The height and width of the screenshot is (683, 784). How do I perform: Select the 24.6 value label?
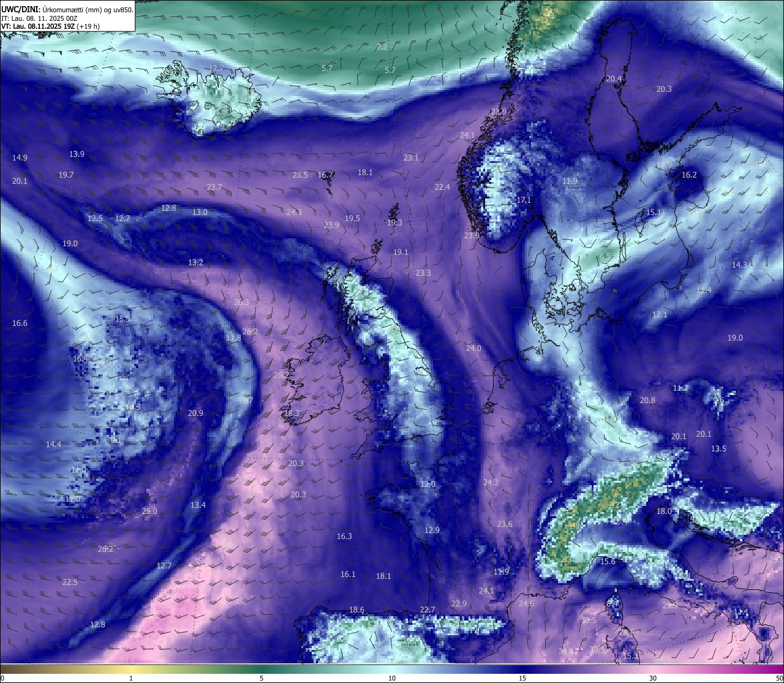[526, 603]
